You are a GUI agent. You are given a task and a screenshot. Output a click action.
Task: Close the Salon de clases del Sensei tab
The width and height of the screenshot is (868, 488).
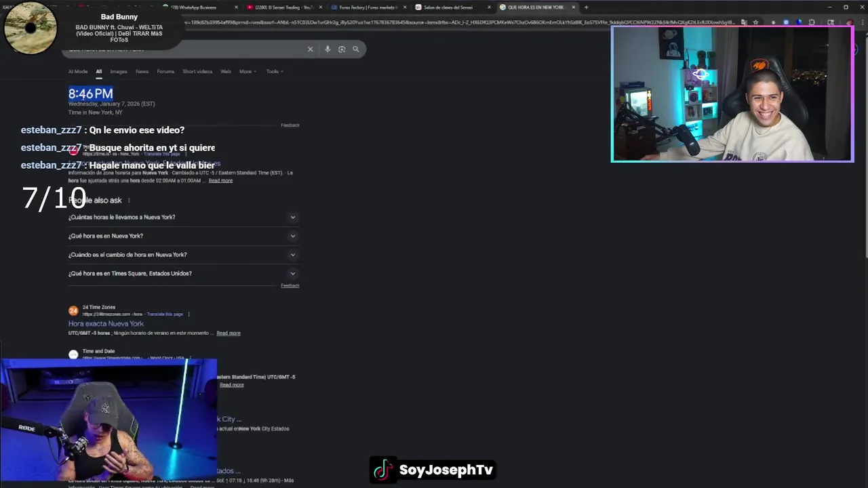coord(489,7)
